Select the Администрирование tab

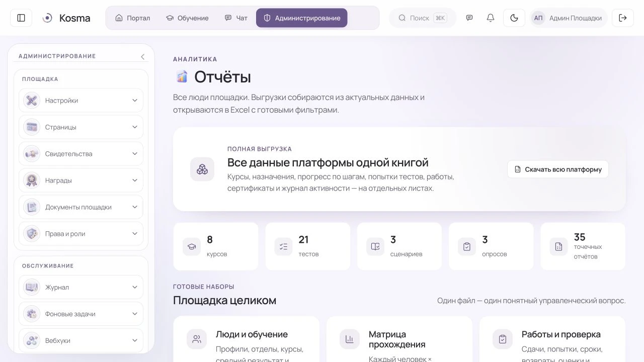pyautogui.click(x=302, y=18)
